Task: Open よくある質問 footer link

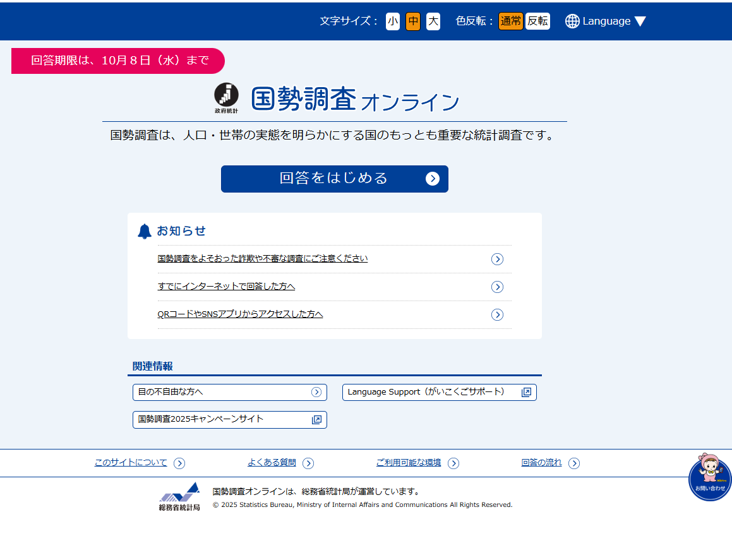Action: coord(272,463)
